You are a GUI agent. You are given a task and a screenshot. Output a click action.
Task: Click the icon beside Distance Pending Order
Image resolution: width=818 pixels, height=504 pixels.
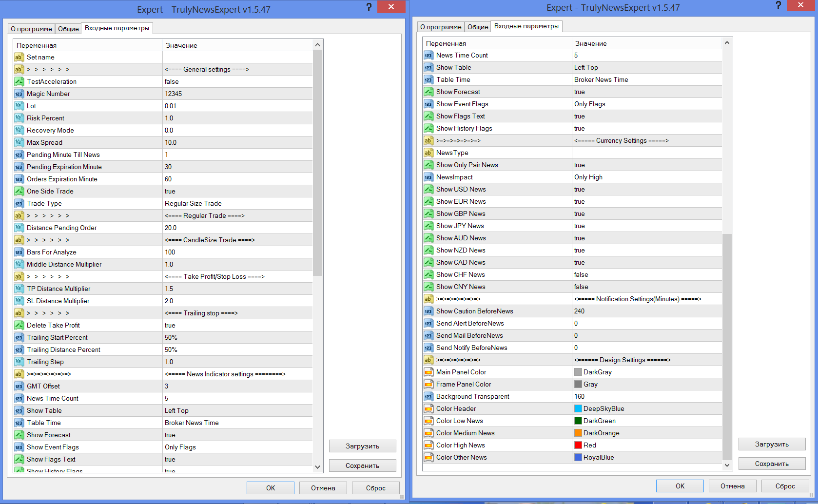[19, 228]
